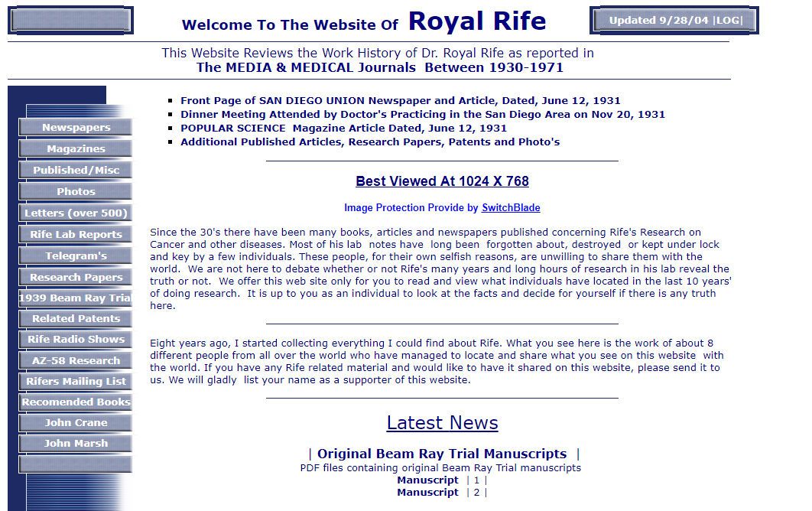Screen dimensions: 812x511
Task: Click the Royal Rife title text
Action: point(477,21)
